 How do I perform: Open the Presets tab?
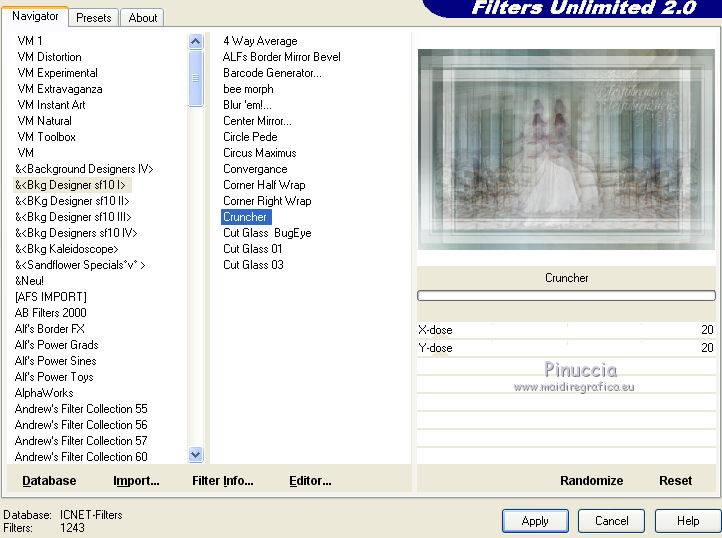click(x=93, y=18)
